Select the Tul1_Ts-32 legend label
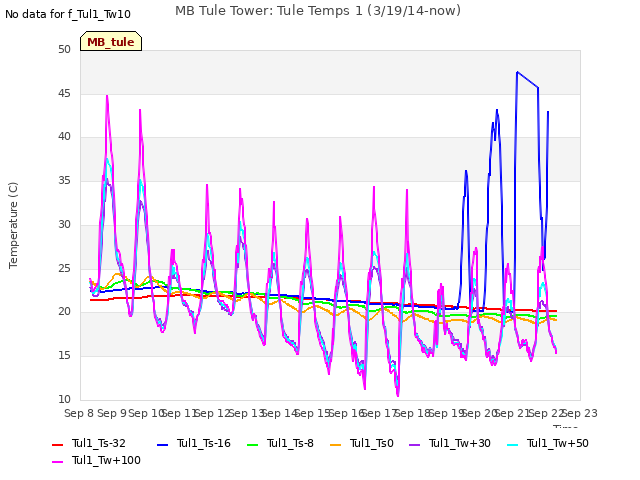 click(99, 443)
